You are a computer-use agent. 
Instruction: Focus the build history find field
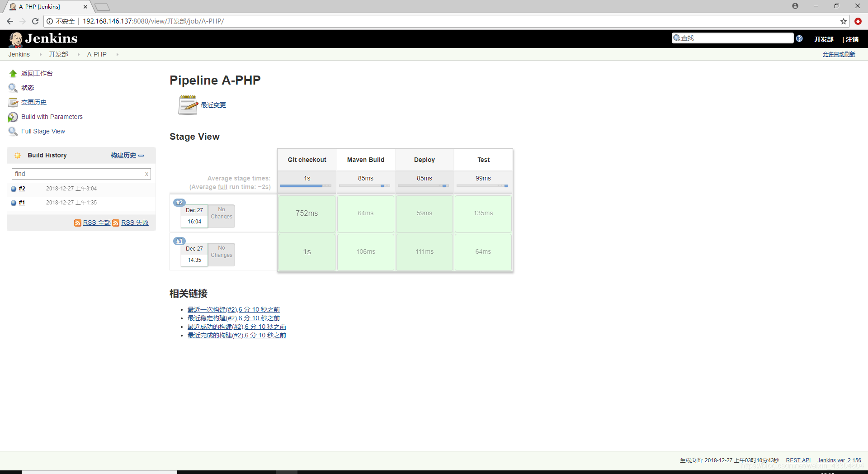tap(81, 174)
